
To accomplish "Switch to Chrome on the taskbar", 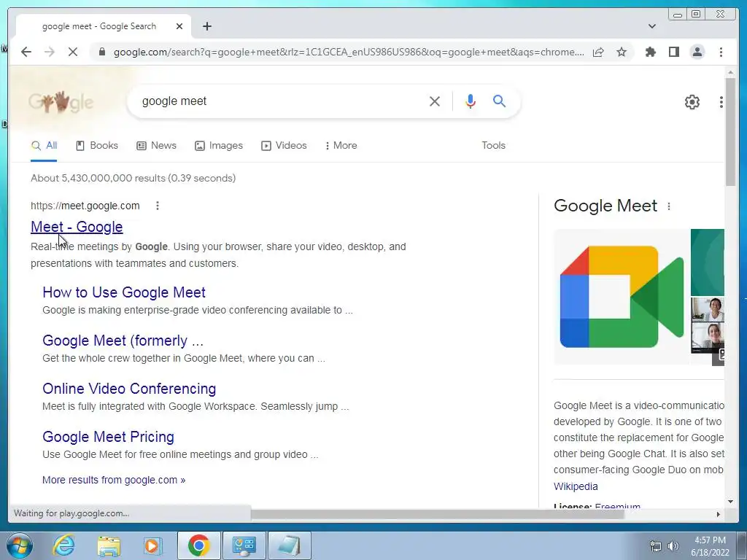I will pyautogui.click(x=198, y=545).
